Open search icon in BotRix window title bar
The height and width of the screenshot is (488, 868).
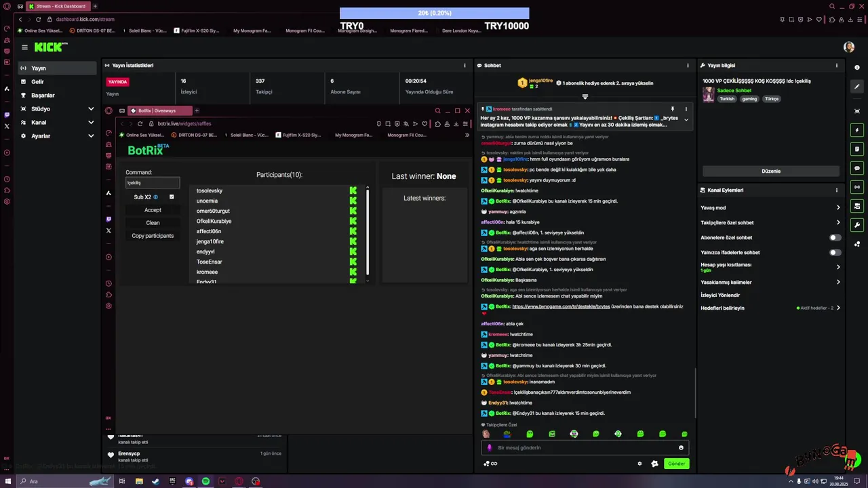tap(437, 110)
